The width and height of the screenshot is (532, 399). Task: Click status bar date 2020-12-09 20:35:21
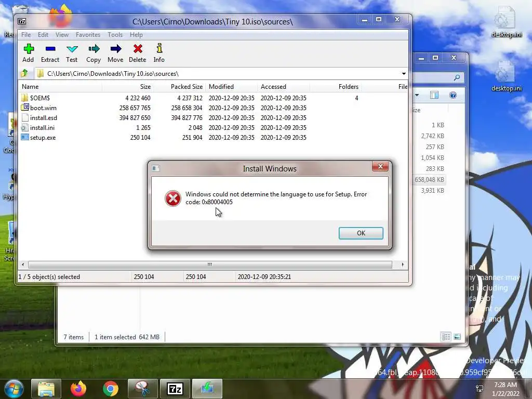[x=264, y=277]
